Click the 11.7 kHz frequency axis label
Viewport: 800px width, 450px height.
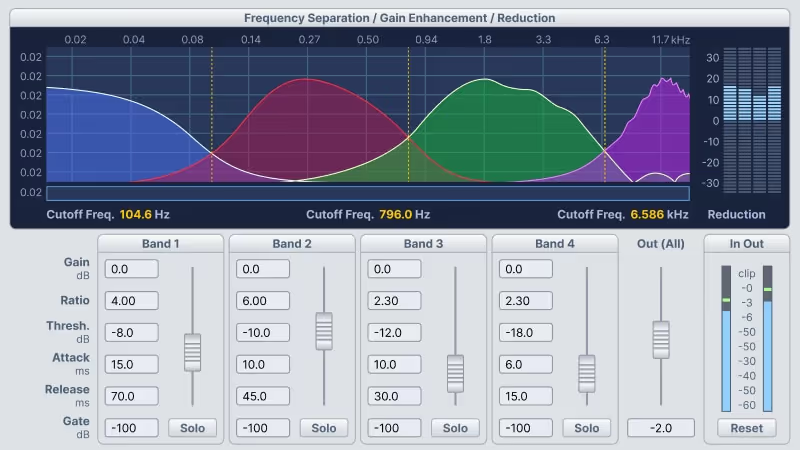(x=670, y=40)
